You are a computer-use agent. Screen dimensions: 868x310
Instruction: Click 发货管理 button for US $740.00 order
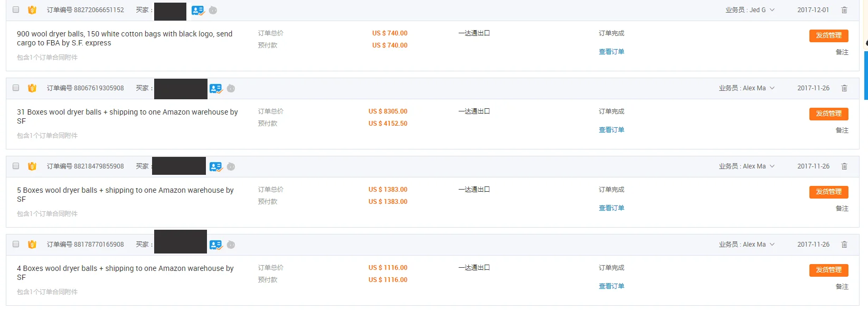point(828,35)
